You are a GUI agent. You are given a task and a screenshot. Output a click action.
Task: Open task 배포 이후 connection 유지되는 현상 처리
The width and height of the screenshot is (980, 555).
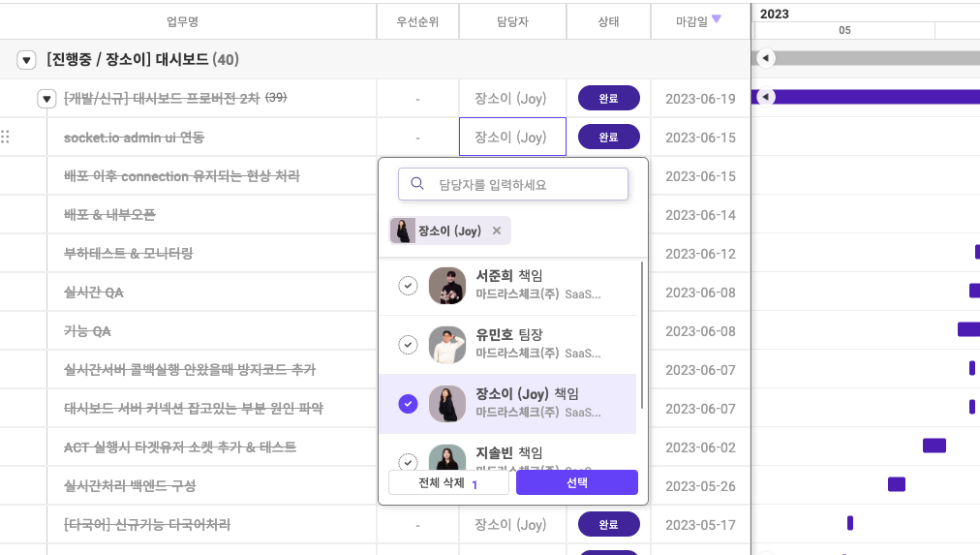pos(182,176)
